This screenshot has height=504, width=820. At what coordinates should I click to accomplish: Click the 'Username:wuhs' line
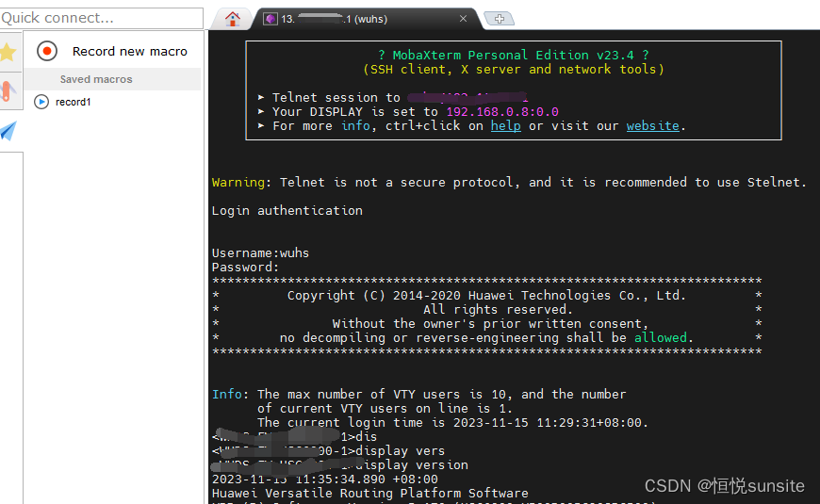point(260,253)
